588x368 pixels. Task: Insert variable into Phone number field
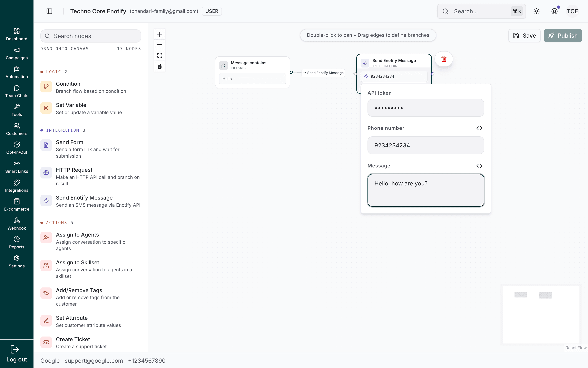tap(479, 128)
